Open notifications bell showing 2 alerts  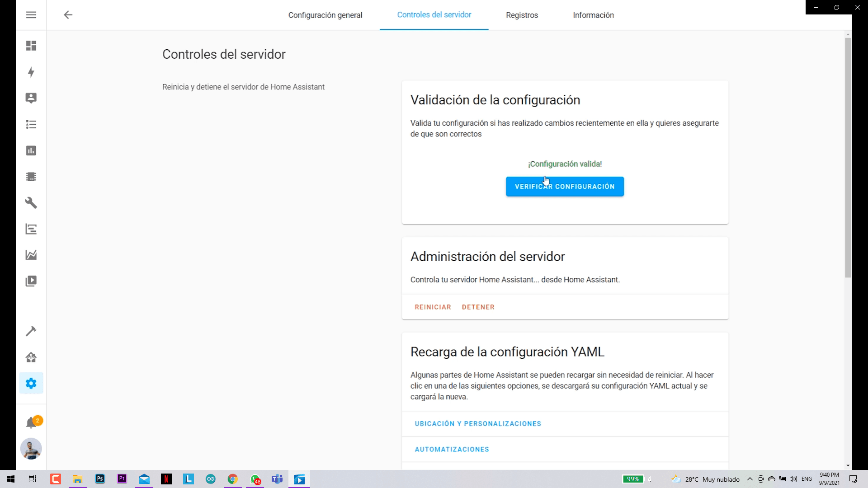pyautogui.click(x=31, y=421)
